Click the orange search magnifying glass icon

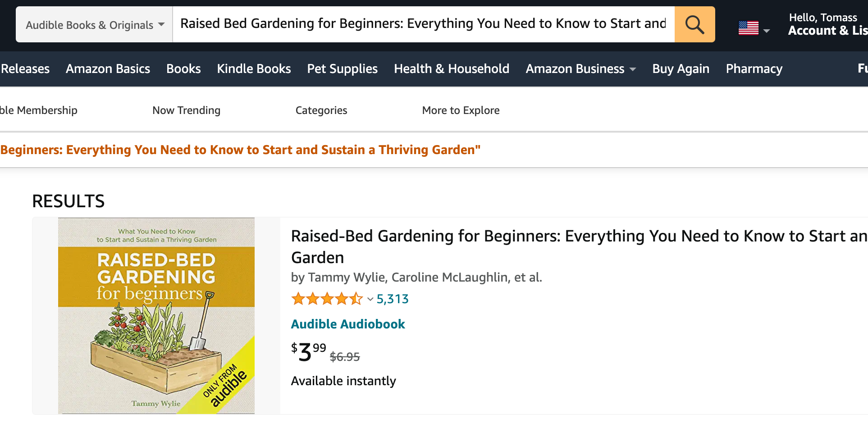click(694, 24)
